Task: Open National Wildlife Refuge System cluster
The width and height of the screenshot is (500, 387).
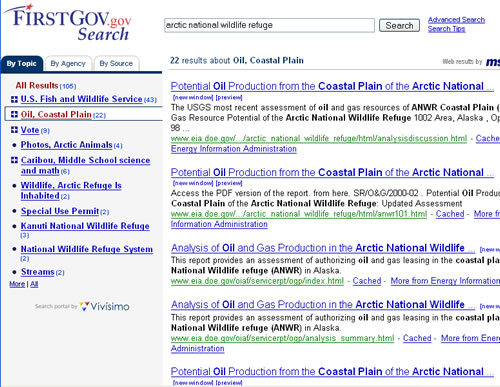Action: (87, 249)
